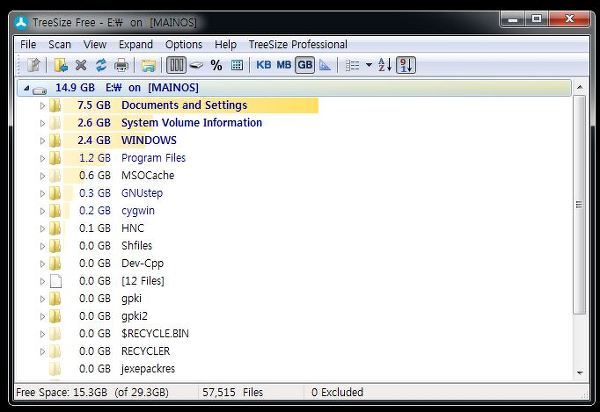The image size is (600, 412).
Task: Click the Shfiles folder icon
Action: click(55, 246)
